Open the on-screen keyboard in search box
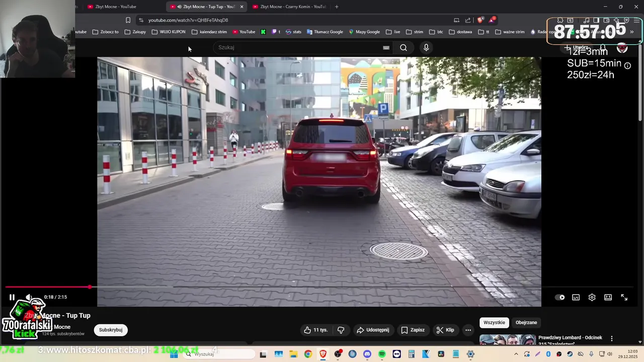Screen dimensions: 644x362 386,48
